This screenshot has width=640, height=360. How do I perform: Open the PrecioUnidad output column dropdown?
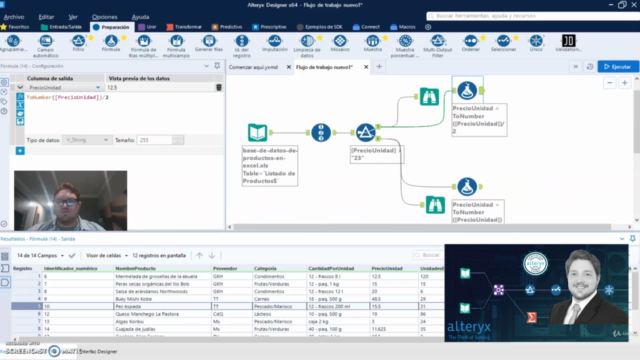98,87
